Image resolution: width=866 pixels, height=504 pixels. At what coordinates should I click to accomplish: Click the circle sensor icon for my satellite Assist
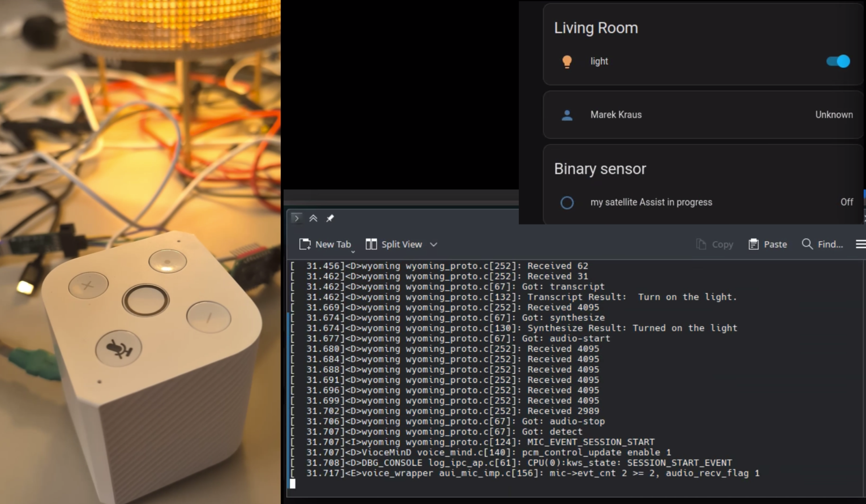tap(567, 203)
